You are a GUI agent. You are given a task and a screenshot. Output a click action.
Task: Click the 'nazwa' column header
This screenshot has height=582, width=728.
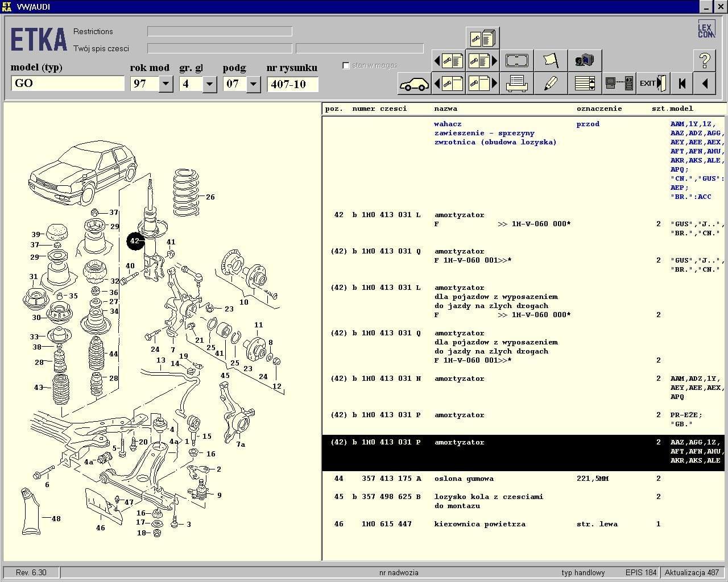click(445, 109)
